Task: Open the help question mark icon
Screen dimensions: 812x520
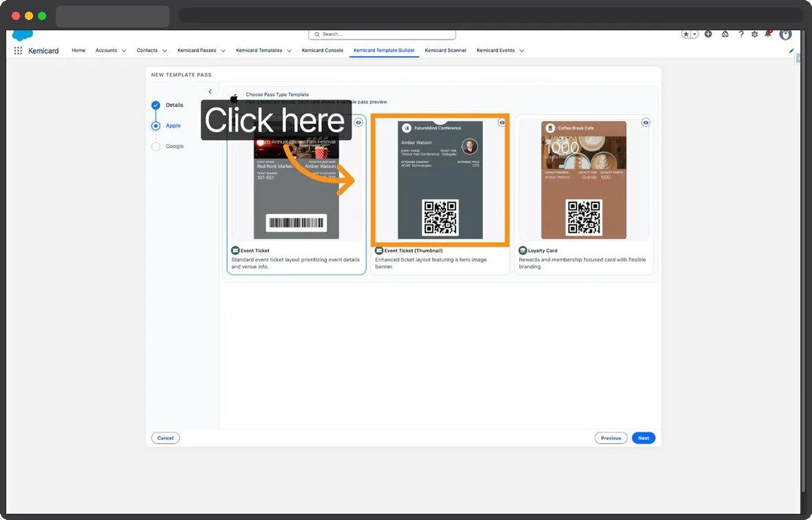Action: (x=741, y=34)
